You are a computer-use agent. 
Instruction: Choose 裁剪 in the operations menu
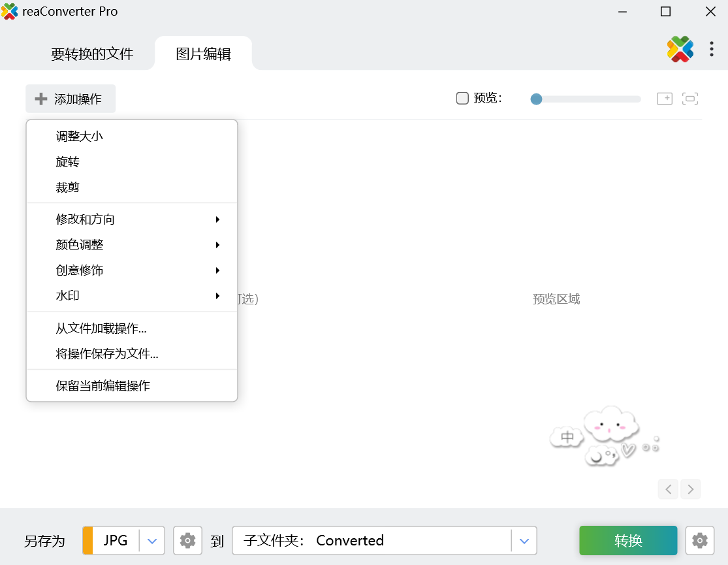[68, 187]
